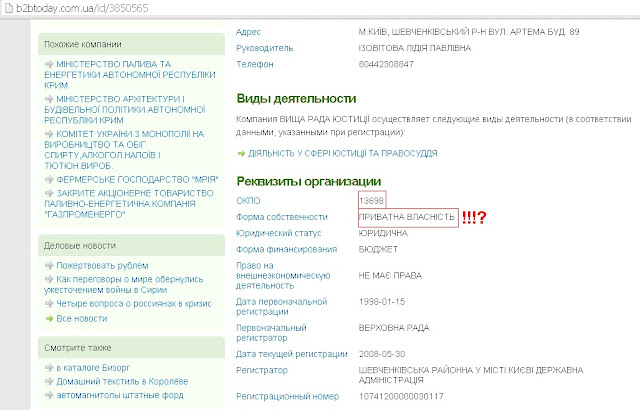Open ЗАКРИТЕ АКЦІОНЕРНЕ ТОВАРИСТВО ГАЗПРОМЕНЕРГО link
640x410 pixels.
coord(129,204)
